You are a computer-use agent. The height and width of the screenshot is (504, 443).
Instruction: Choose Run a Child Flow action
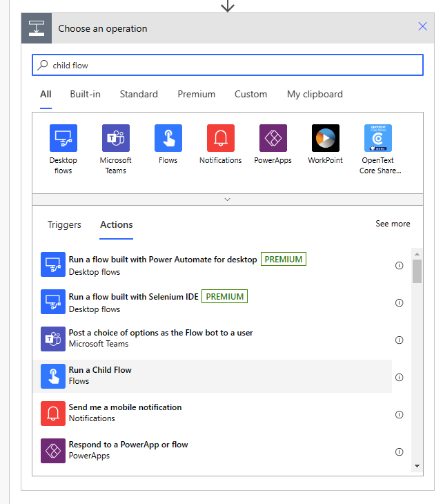[x=213, y=376]
